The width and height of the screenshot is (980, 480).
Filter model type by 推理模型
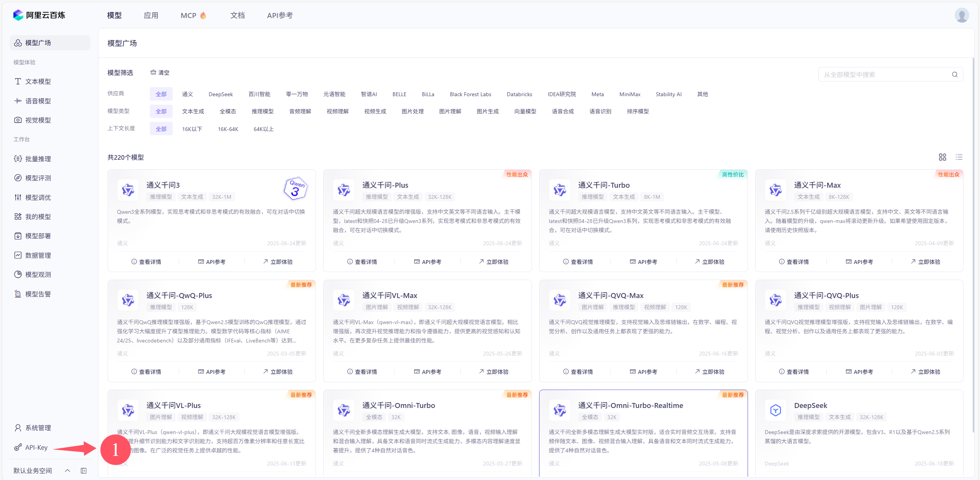click(x=263, y=111)
